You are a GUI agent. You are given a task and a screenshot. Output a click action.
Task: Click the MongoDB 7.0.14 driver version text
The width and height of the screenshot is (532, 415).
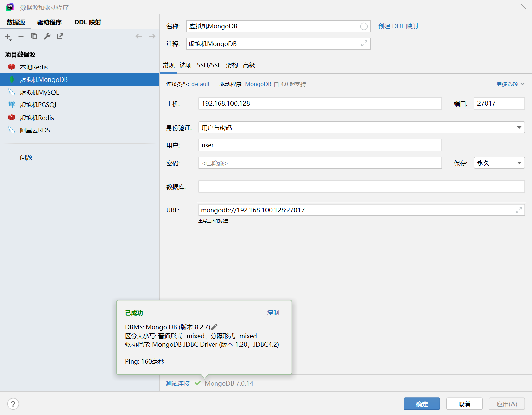click(229, 383)
